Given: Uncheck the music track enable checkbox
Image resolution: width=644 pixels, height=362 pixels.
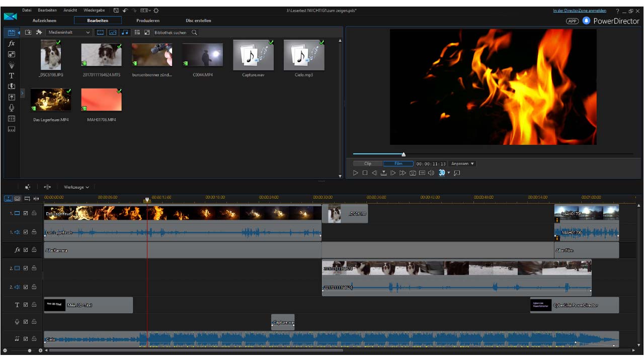Looking at the screenshot, I should (x=26, y=339).
